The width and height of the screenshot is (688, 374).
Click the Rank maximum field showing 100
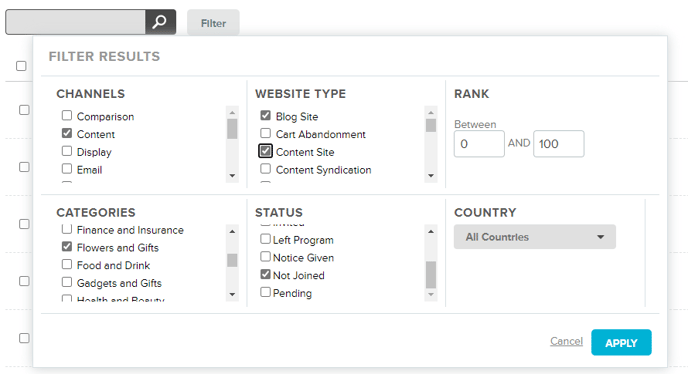point(559,144)
